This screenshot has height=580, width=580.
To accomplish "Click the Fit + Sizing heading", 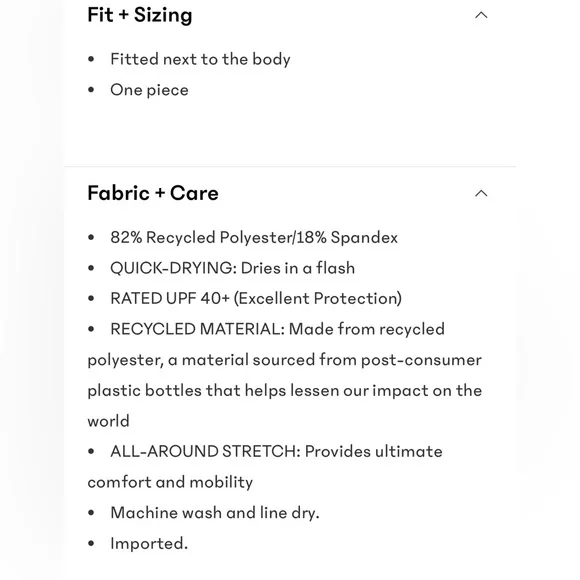I will 140,16.
